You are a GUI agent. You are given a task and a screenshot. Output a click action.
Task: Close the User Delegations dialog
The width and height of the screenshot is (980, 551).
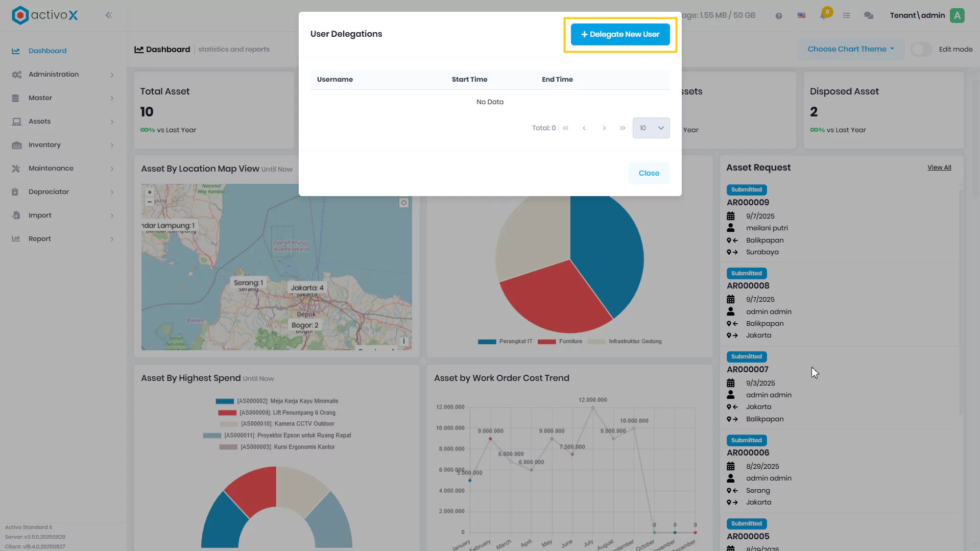(649, 174)
